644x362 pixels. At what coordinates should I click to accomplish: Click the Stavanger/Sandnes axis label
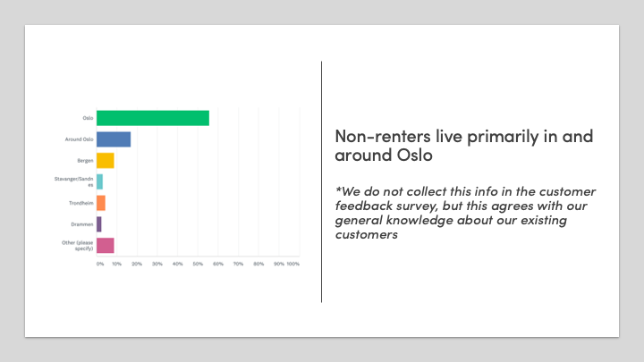click(x=74, y=181)
